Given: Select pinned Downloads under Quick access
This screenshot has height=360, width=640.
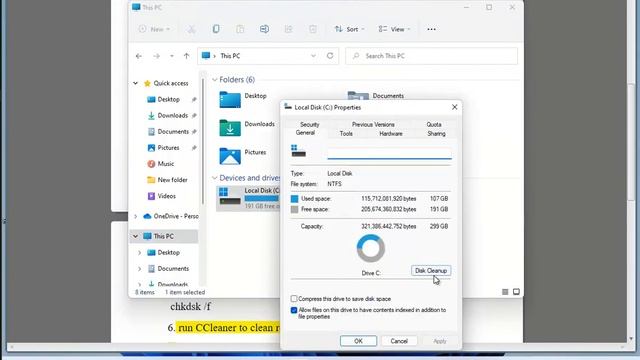Looking at the screenshot, I should click(x=173, y=116).
